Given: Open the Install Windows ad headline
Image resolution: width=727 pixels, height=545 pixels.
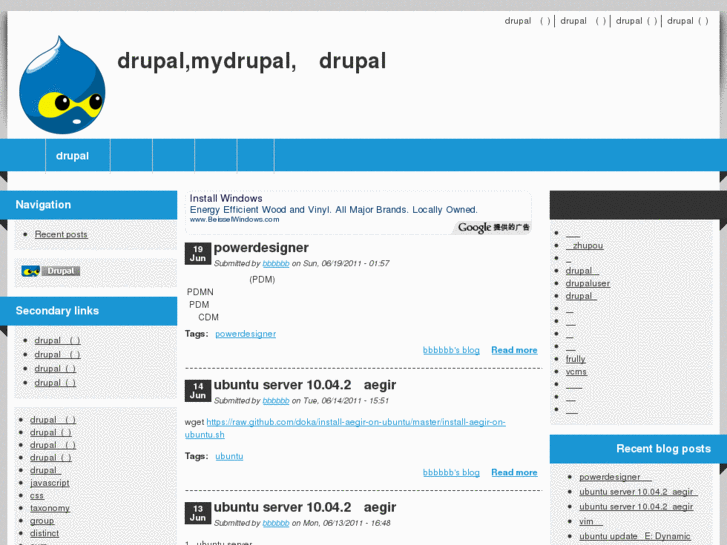Looking at the screenshot, I should click(226, 199).
